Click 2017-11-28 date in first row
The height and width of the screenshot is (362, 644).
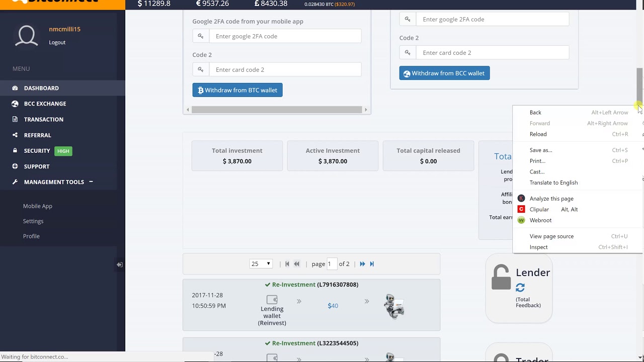(x=207, y=295)
